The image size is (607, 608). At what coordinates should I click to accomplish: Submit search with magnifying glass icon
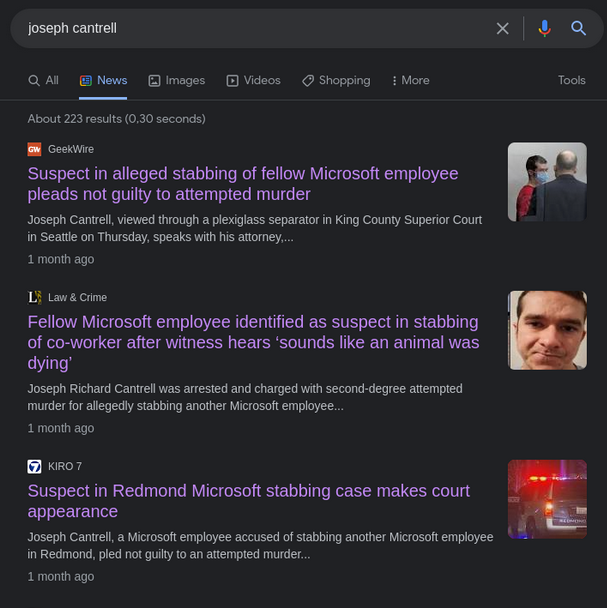point(578,28)
